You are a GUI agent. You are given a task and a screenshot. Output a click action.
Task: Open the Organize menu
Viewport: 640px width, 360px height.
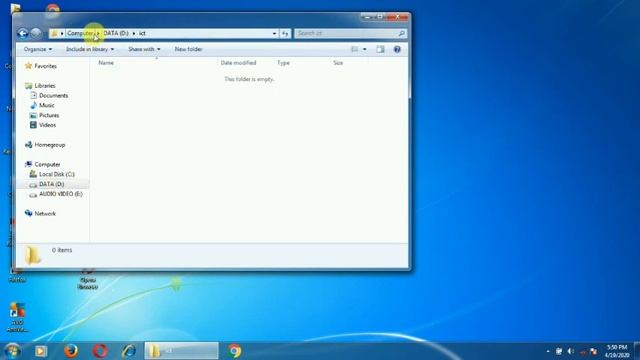tap(38, 49)
